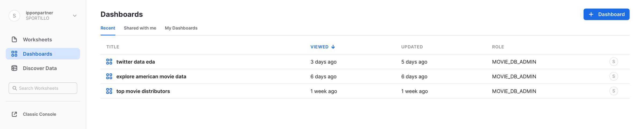
Task: Sort dashboards by the Title column header
Action: point(112,47)
